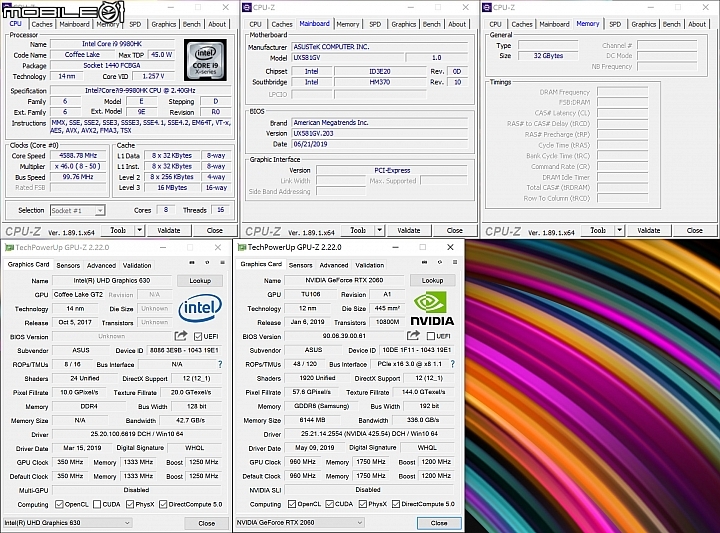Switch to Caches tab in CPU-Z CPU window
Screen dimensions: 720x533
tap(42, 24)
